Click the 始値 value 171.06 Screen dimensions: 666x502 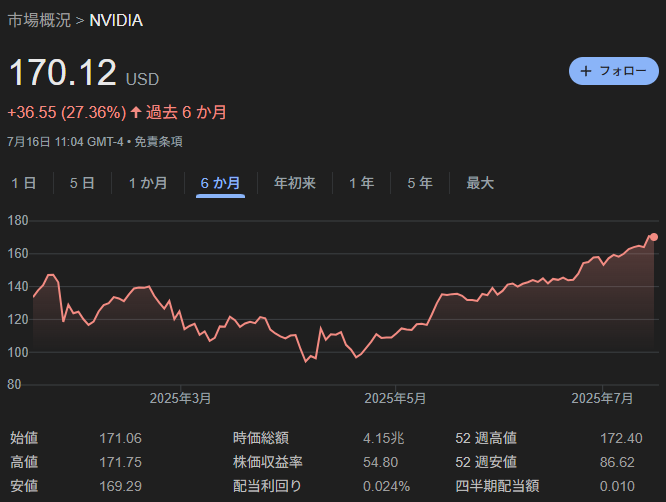121,438
